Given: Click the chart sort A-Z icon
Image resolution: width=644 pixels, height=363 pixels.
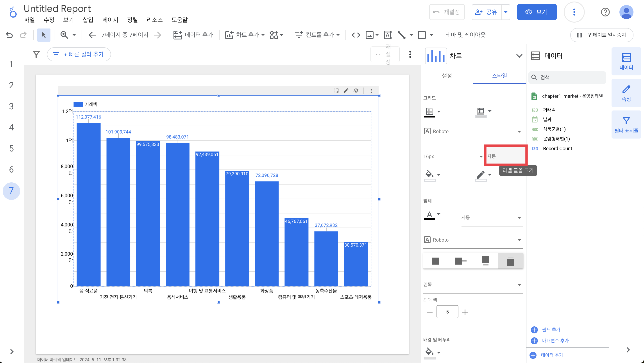Looking at the screenshot, I should [356, 91].
